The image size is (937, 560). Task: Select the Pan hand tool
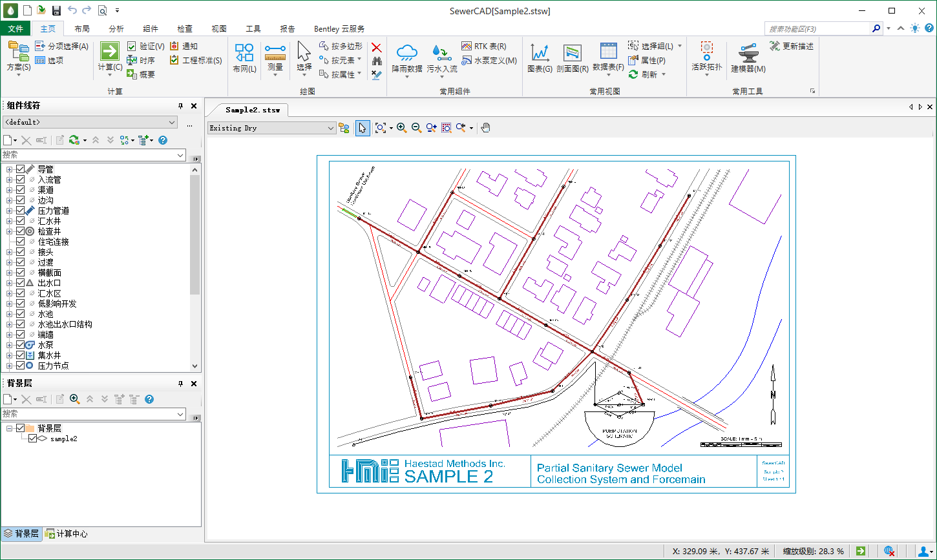tap(486, 128)
